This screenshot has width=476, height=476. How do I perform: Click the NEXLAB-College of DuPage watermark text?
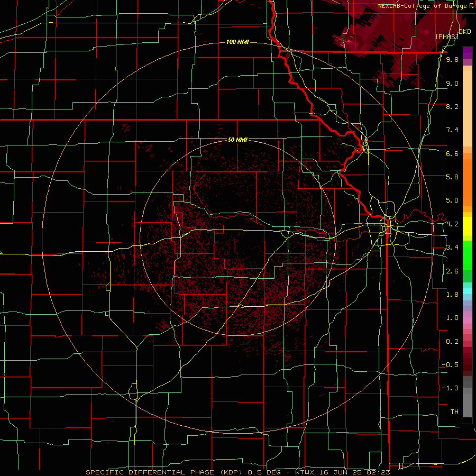pos(423,6)
